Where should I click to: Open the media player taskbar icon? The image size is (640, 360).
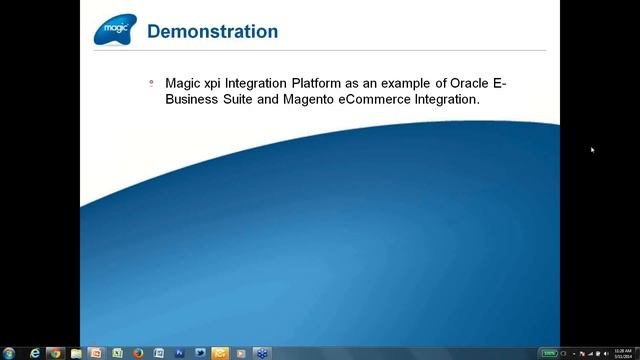[x=241, y=353]
